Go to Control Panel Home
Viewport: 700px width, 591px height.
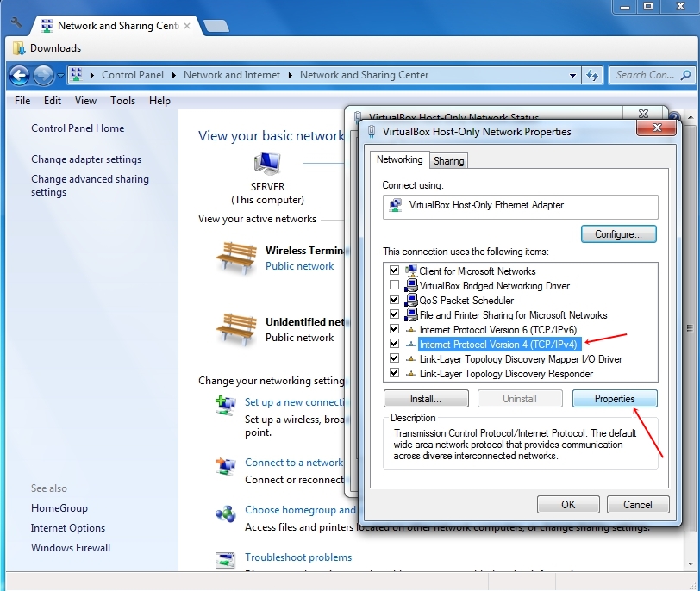click(x=78, y=128)
